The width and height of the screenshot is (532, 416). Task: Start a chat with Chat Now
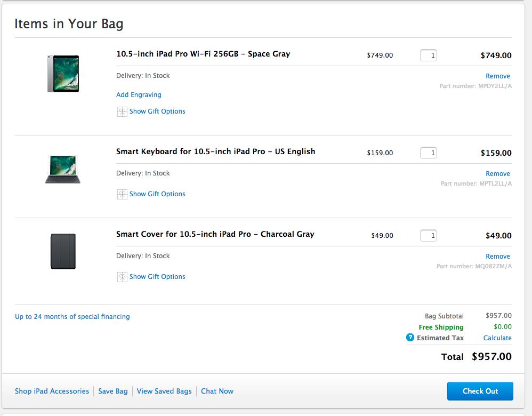pyautogui.click(x=217, y=391)
